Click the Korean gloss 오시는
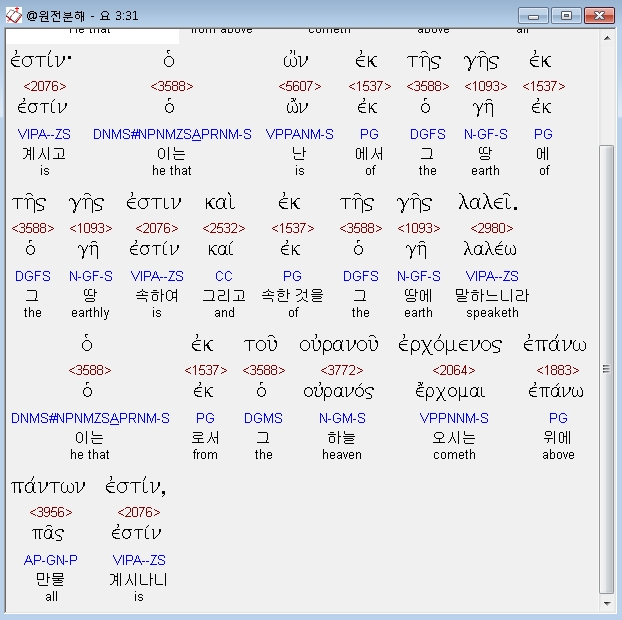 point(454,438)
